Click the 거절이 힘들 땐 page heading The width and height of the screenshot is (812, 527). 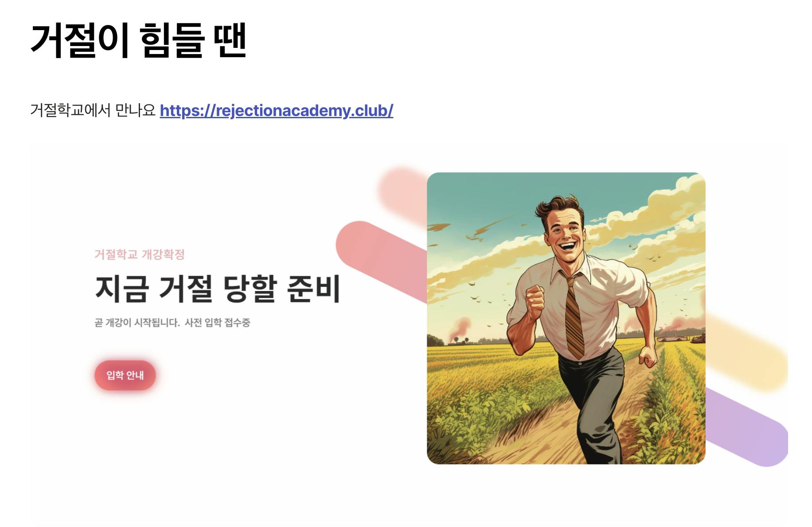pyautogui.click(x=138, y=40)
